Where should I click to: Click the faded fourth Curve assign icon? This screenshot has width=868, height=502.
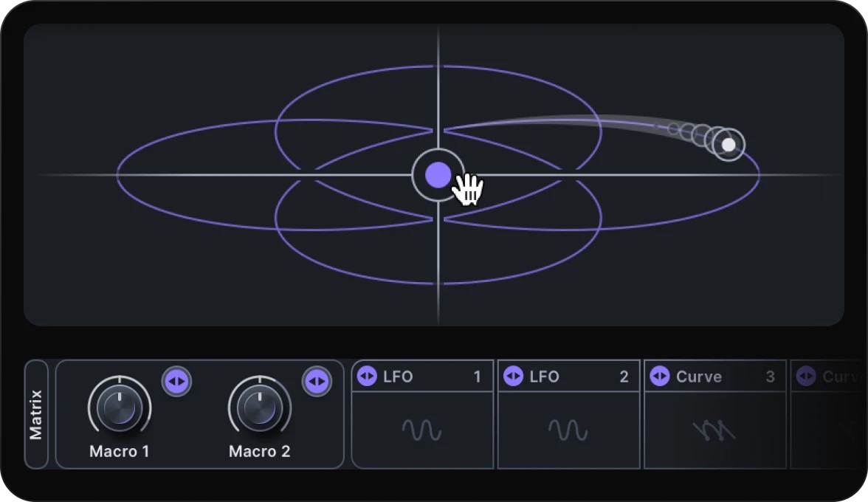click(x=805, y=376)
